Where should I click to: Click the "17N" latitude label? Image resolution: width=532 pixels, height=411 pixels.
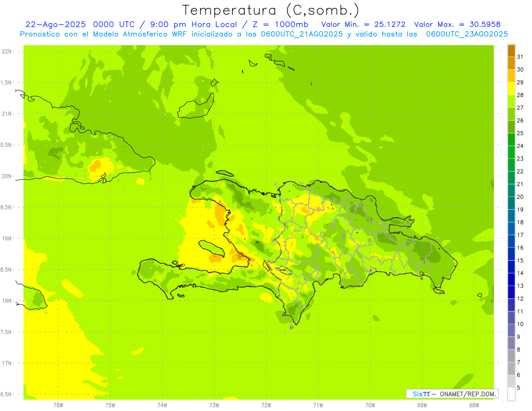pyautogui.click(x=7, y=364)
